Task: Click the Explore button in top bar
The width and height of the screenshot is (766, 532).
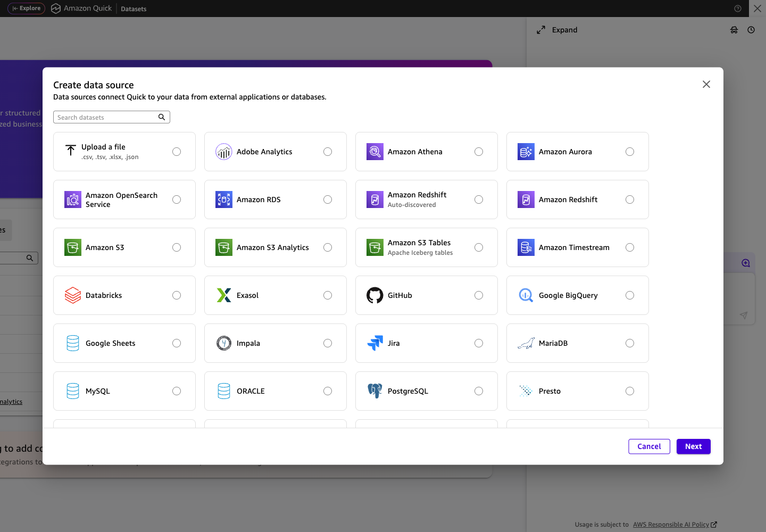Action: [x=26, y=9]
